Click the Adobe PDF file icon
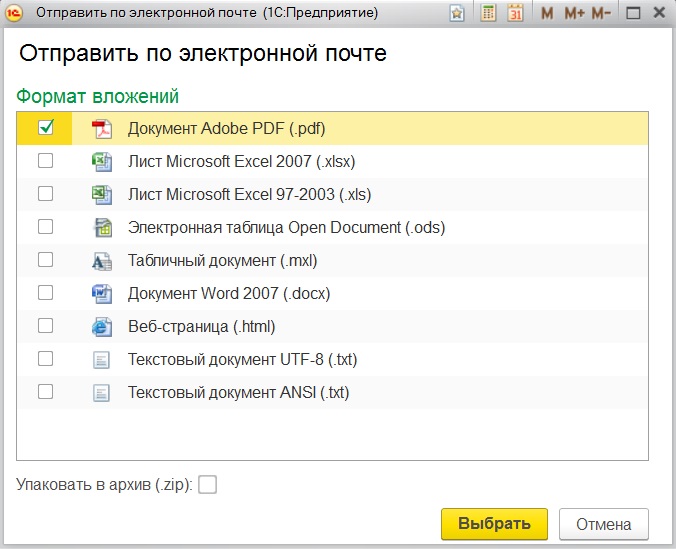The image size is (676, 549). [x=101, y=128]
